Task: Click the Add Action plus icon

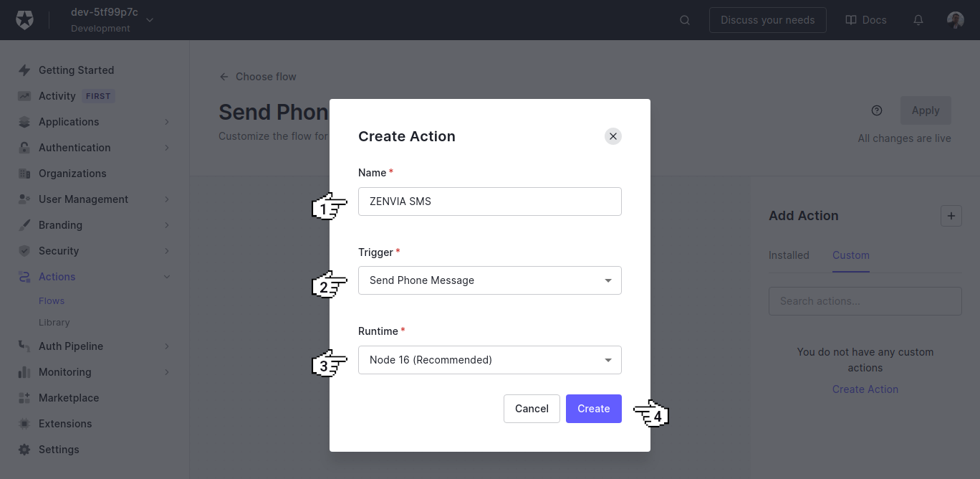Action: click(x=951, y=215)
